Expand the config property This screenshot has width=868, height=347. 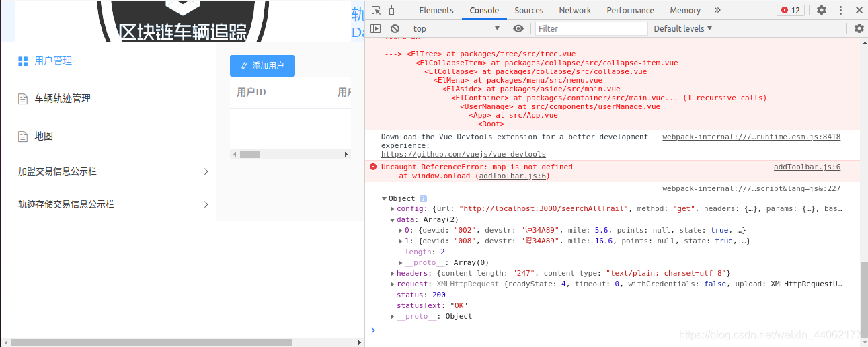[393, 209]
